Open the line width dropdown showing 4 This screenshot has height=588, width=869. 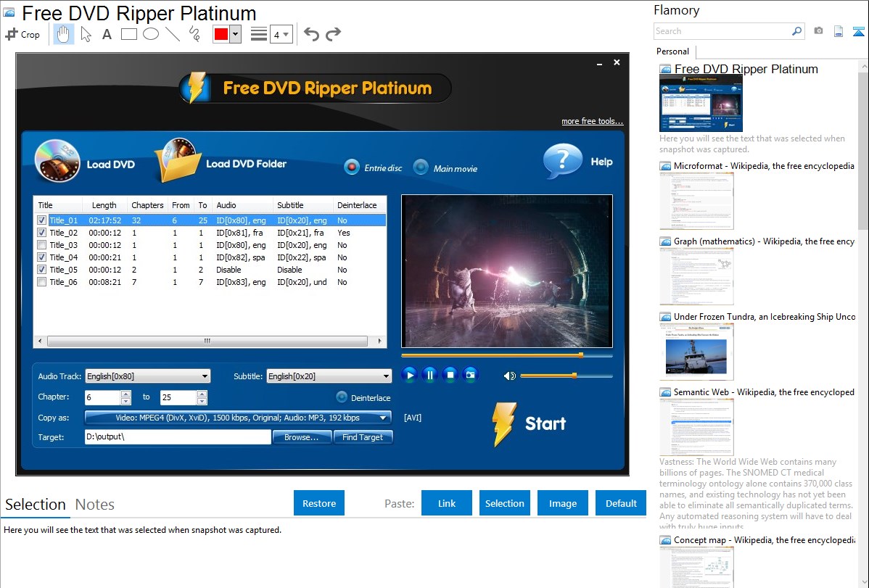(281, 34)
